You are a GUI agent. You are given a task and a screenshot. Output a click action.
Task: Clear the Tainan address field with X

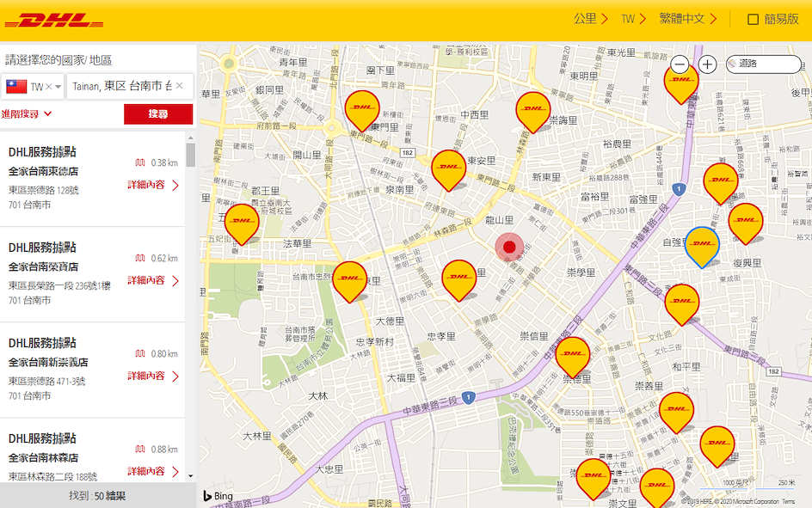click(179, 85)
